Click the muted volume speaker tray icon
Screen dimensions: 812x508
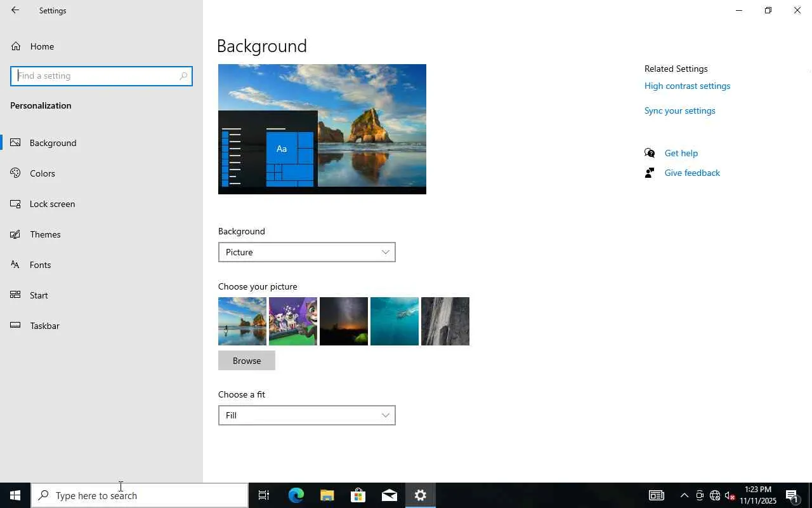(730, 495)
